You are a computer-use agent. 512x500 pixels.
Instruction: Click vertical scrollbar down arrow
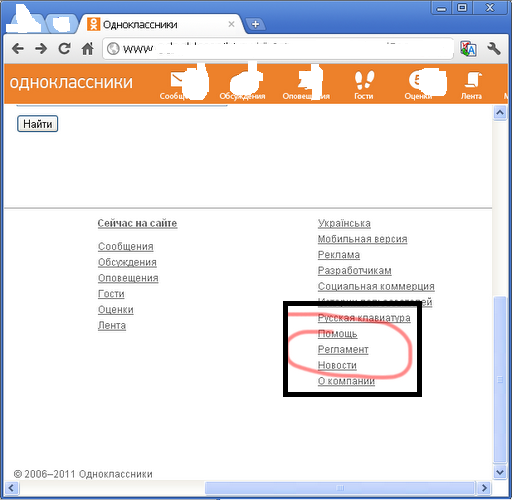pos(500,472)
